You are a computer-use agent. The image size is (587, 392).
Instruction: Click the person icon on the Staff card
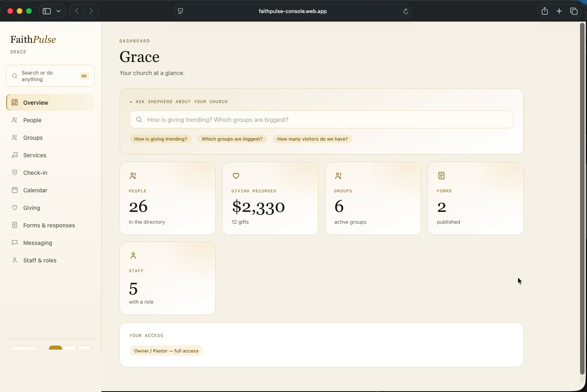tap(133, 255)
